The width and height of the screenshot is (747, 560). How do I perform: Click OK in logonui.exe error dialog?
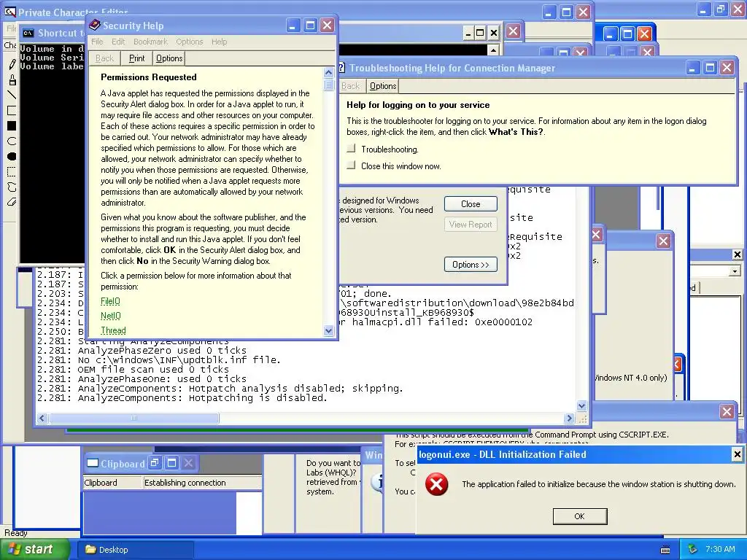580,516
